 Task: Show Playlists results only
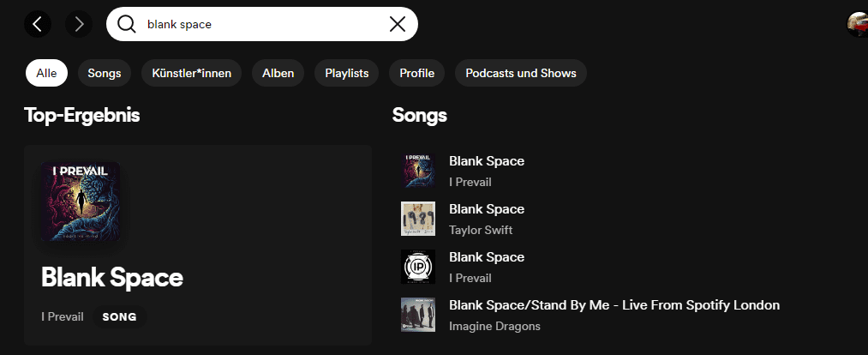click(x=346, y=73)
